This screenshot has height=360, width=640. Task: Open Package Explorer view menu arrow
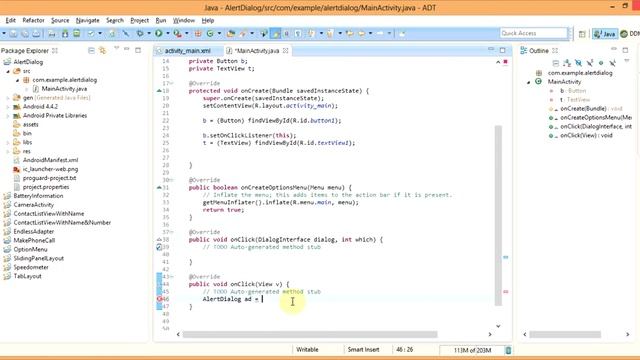(116, 49)
